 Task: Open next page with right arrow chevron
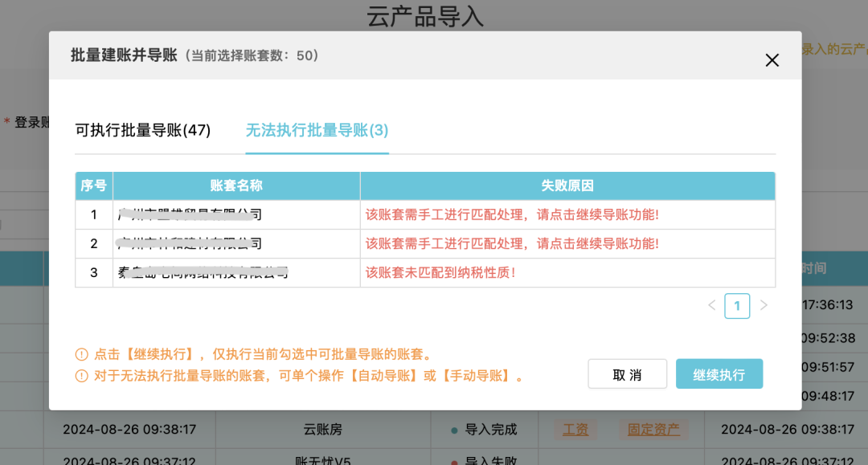(762, 306)
